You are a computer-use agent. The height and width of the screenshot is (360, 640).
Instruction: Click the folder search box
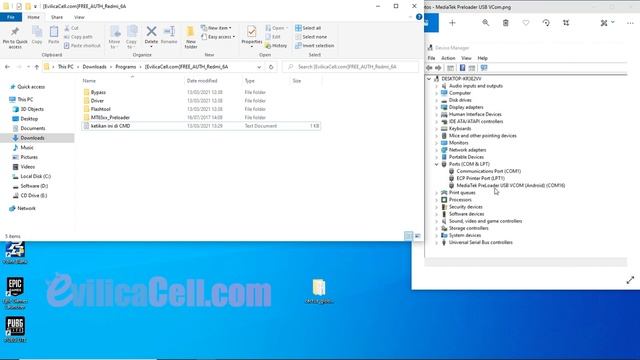(x=350, y=67)
